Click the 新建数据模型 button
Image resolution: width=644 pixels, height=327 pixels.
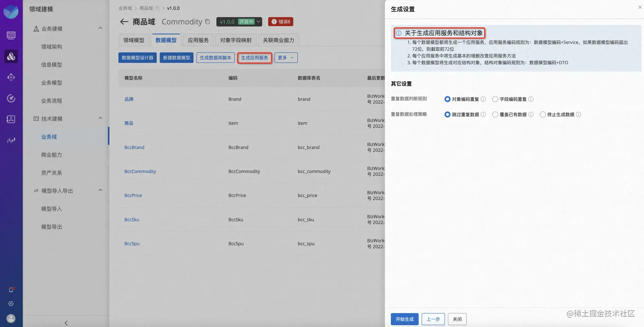(177, 57)
